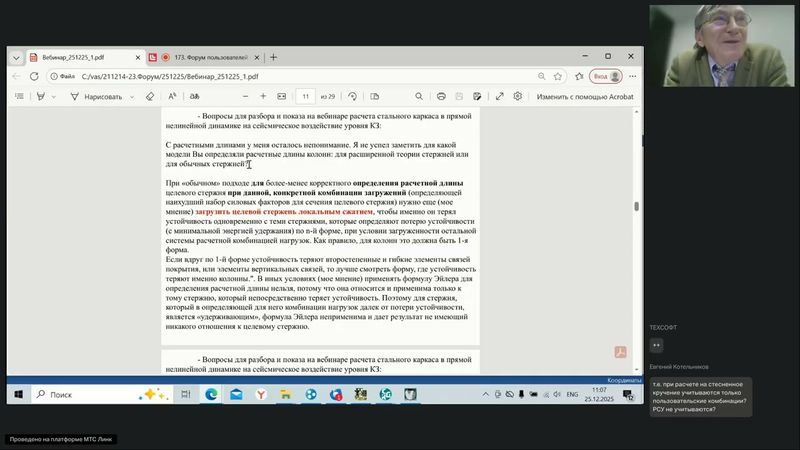Image resolution: width=800 pixels, height=450 pixels.
Task: Close the Вебинар_251225_1.pdf tab
Action: (x=137, y=58)
